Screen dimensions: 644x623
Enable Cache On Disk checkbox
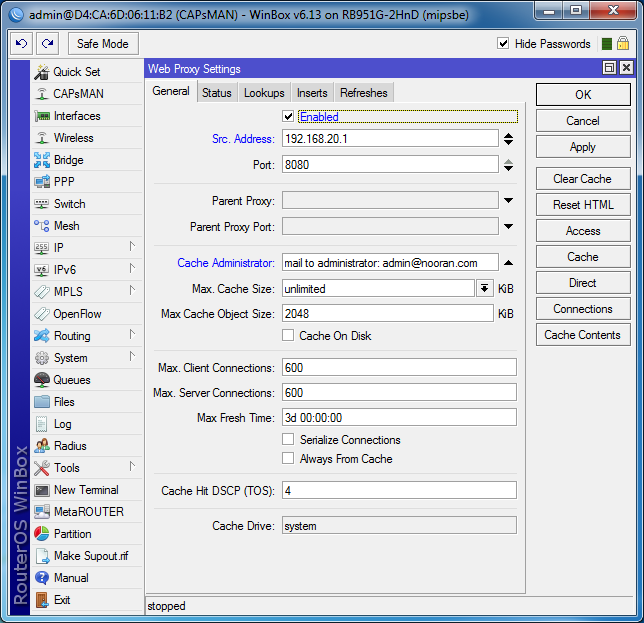tap(288, 336)
